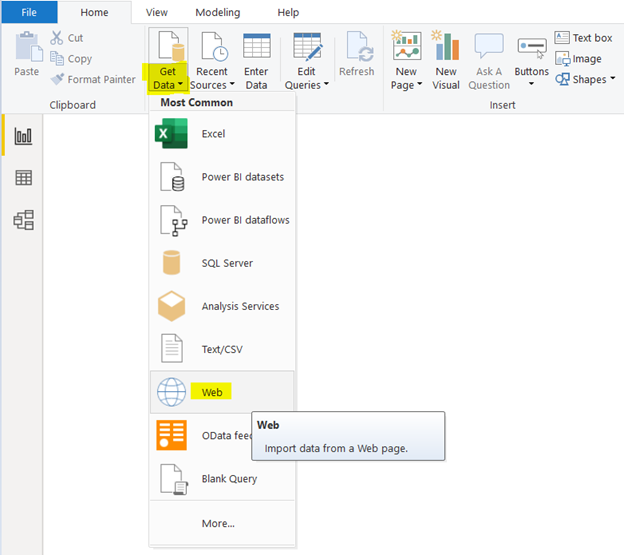624x555 pixels.
Task: Choose Power BI datasets data source
Action: click(x=222, y=177)
